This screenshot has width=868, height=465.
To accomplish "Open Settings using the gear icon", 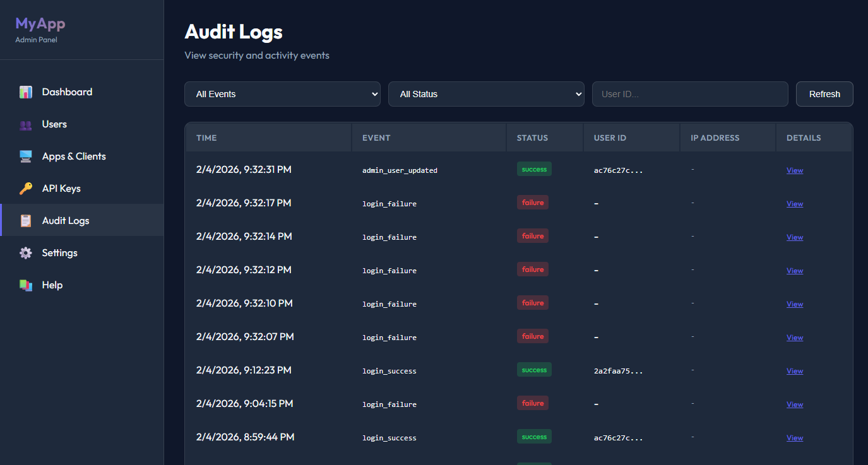I will (x=25, y=252).
